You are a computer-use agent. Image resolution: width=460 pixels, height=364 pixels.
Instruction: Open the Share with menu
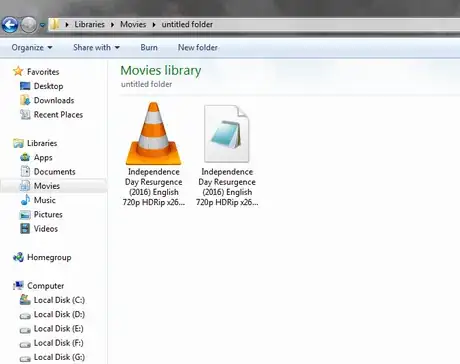click(x=96, y=48)
